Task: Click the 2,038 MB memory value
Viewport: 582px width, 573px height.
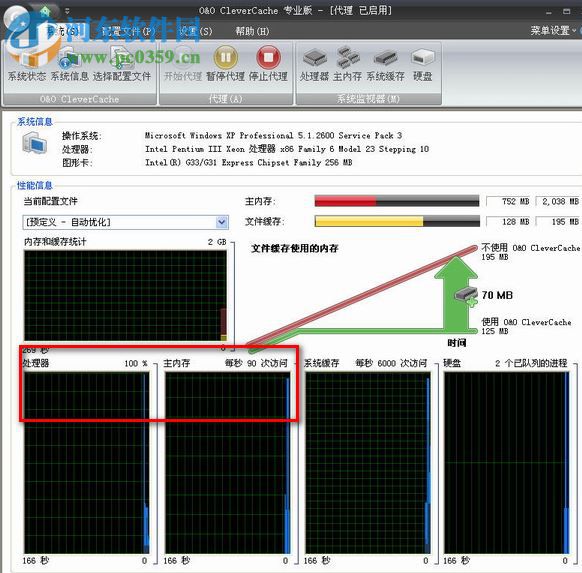Action: tap(558, 202)
